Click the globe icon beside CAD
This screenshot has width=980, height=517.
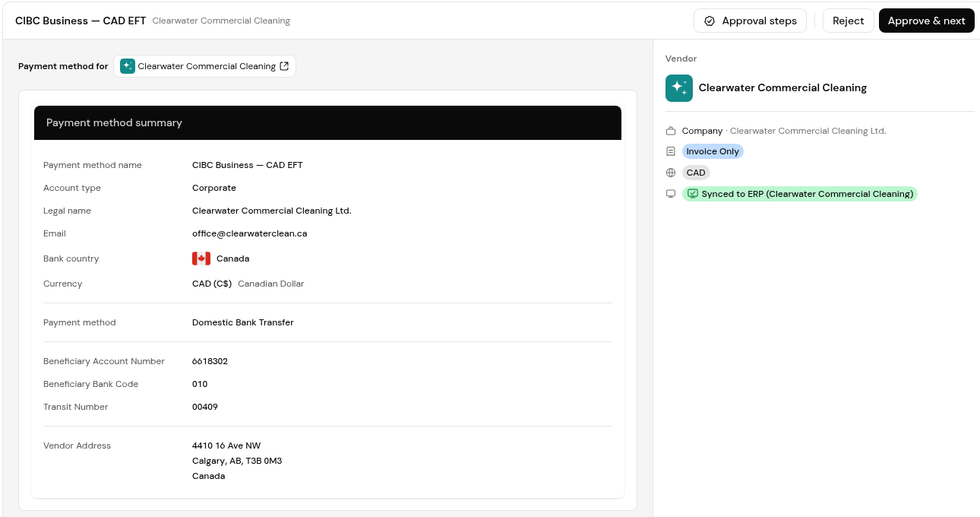671,173
